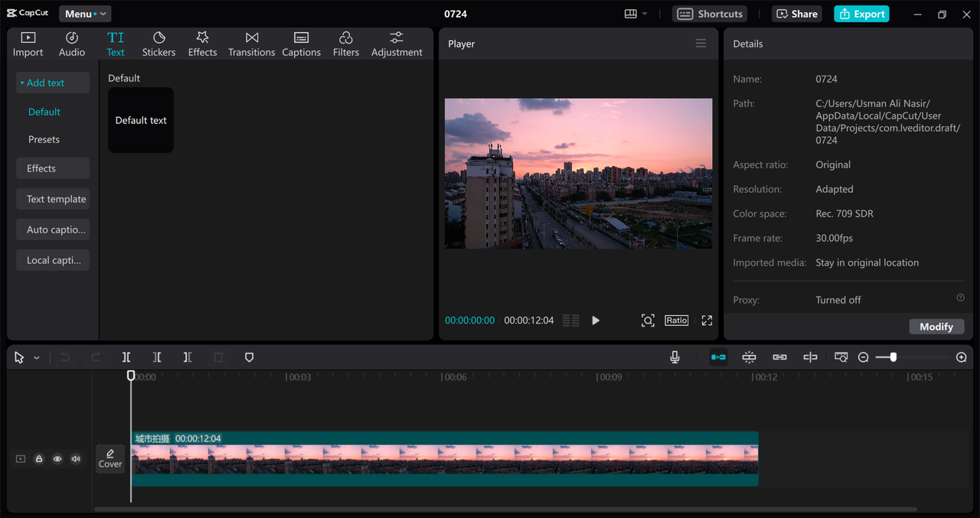Open the Stickers tab
The image size is (980, 518).
click(x=158, y=44)
